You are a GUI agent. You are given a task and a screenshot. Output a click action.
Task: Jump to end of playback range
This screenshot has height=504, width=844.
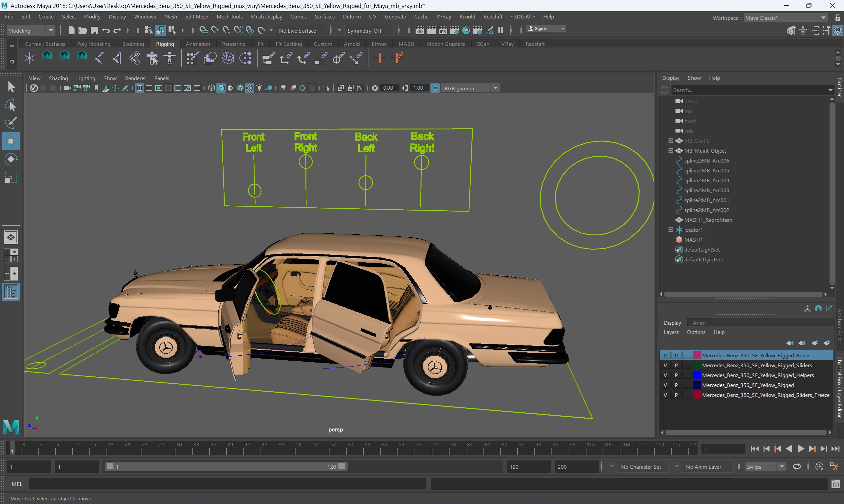[x=835, y=449]
